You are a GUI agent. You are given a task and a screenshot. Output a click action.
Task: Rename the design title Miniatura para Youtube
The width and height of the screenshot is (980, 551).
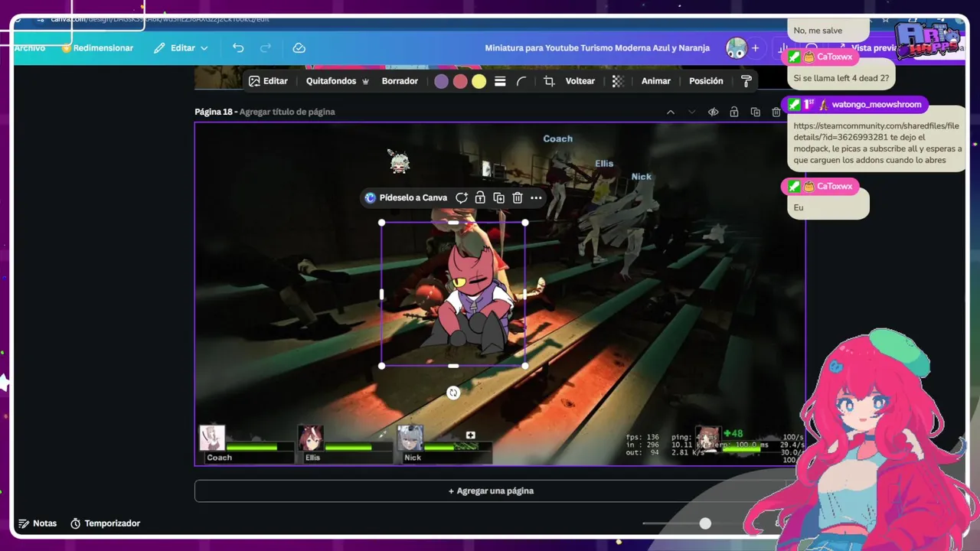pos(597,48)
